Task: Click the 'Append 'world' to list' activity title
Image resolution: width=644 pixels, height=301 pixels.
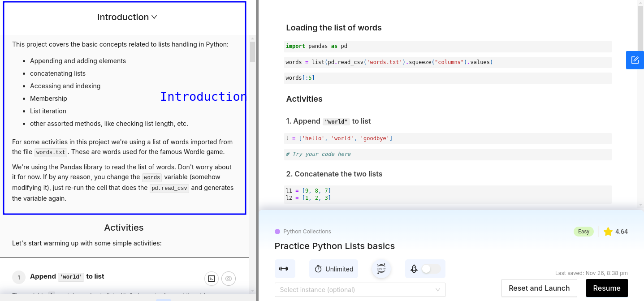Action: coord(67,276)
